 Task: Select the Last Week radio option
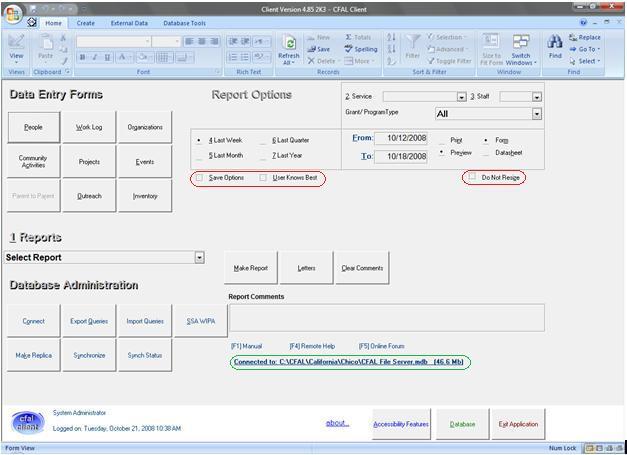pos(199,141)
